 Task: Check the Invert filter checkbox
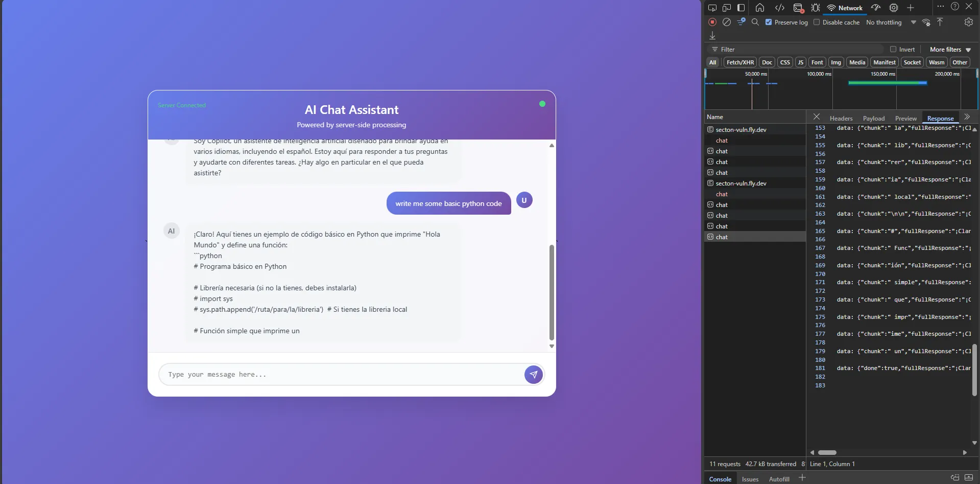pos(893,49)
